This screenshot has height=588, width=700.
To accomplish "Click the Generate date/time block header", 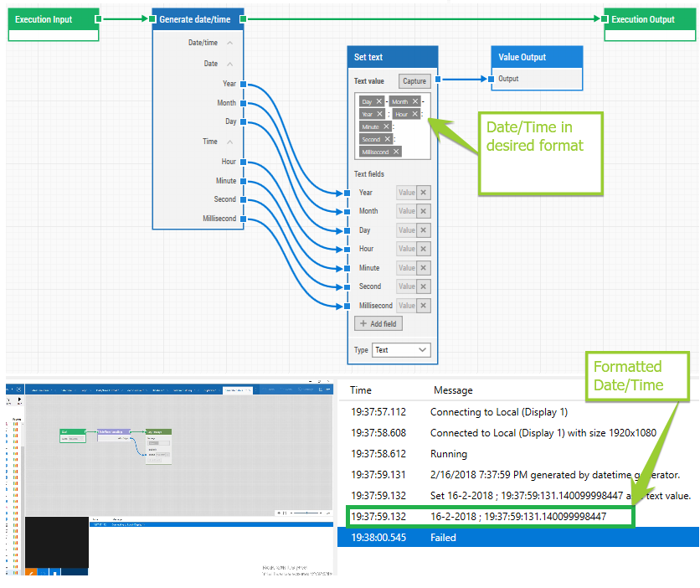I will click(x=198, y=18).
